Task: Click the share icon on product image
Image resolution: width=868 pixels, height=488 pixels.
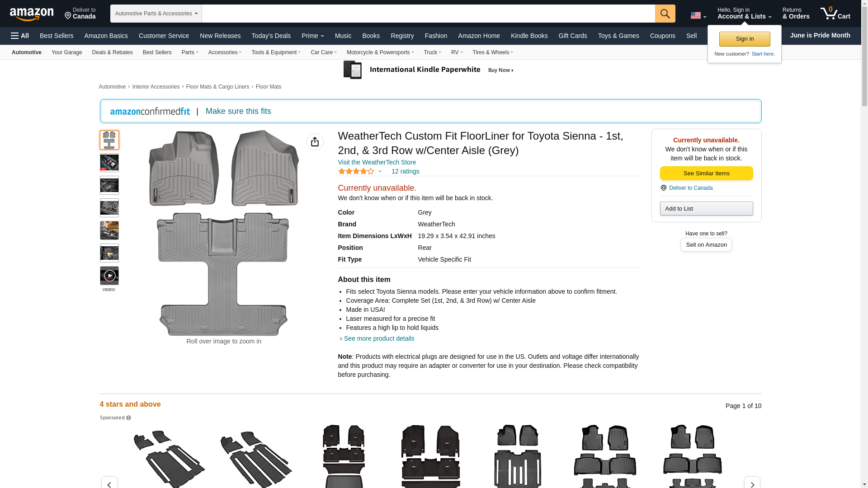Action: click(315, 142)
